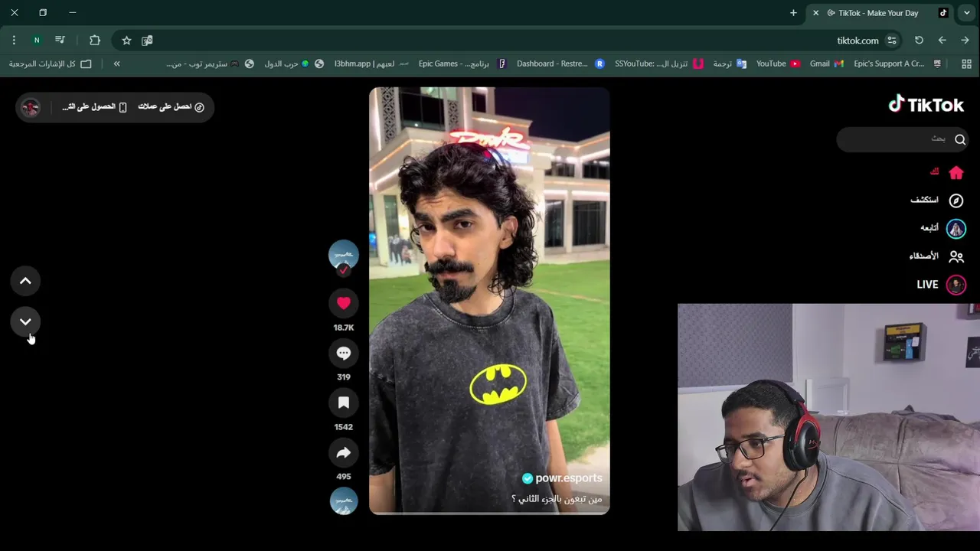Open Chrome extensions puzzle icon
The width and height of the screenshot is (980, 551).
(95, 41)
